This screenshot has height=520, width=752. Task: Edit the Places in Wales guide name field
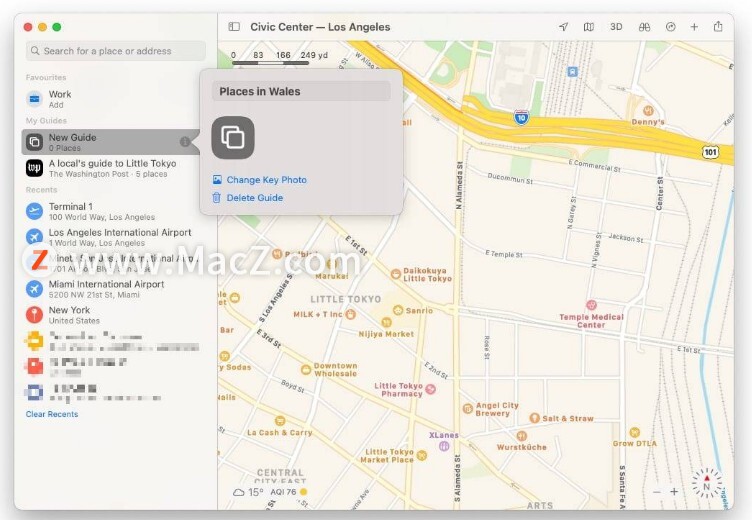(x=301, y=91)
